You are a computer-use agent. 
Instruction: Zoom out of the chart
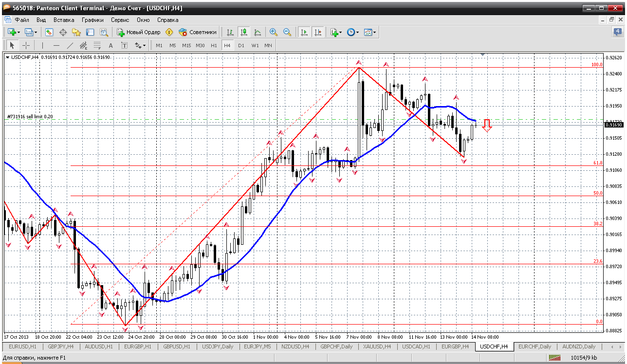coord(287,32)
